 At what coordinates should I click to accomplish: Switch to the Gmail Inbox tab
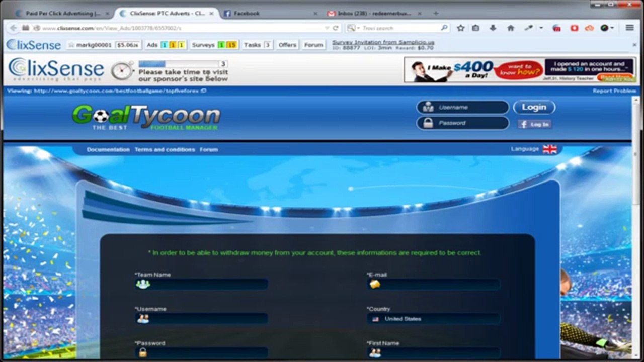(x=375, y=14)
